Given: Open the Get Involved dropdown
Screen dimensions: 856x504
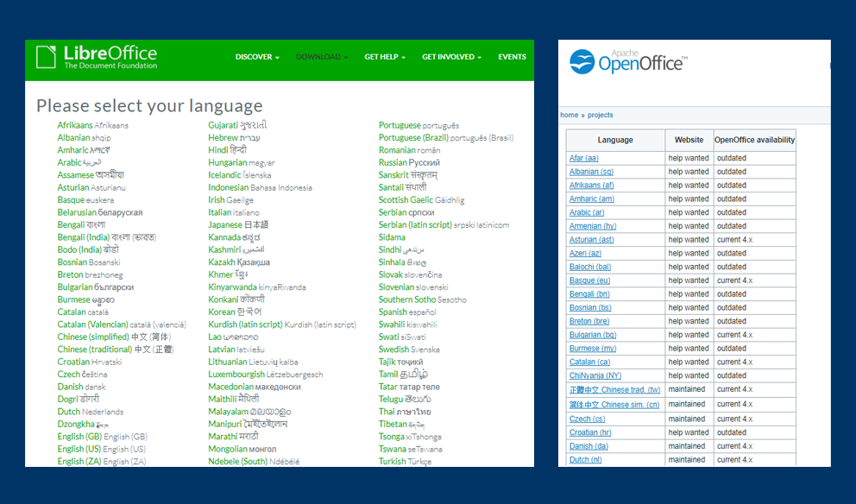Looking at the screenshot, I should coord(452,57).
